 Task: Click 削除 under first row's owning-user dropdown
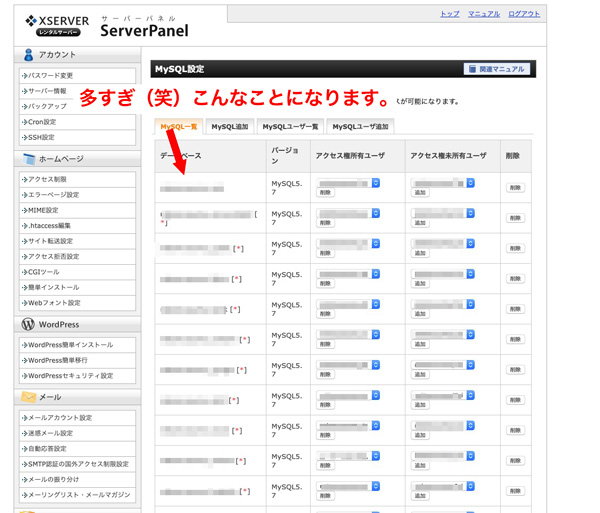(x=325, y=192)
